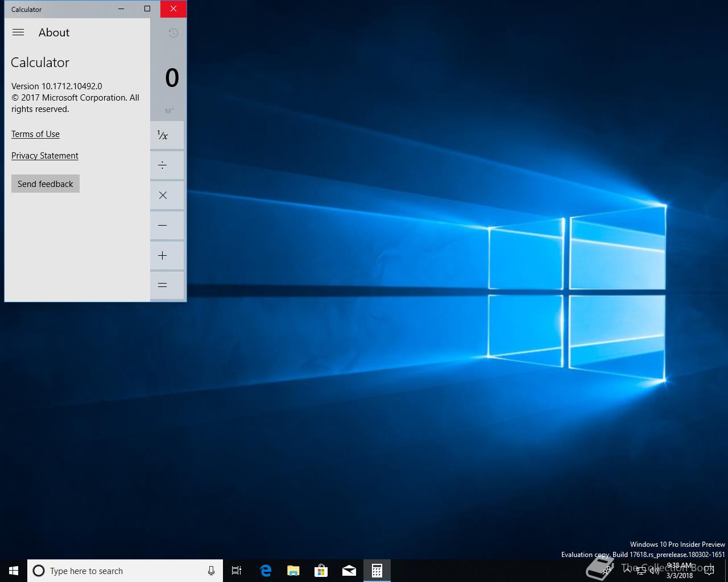Click the 9:38 AM taskbar clock
728x582 pixels.
[680, 571]
